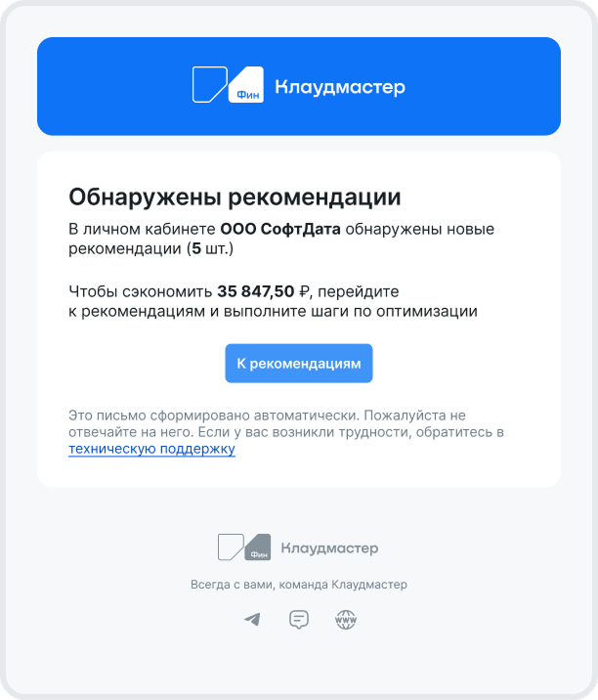Click the gray 'Клаудмастер' wordmark in footer
The image size is (598, 700).
[x=329, y=548]
